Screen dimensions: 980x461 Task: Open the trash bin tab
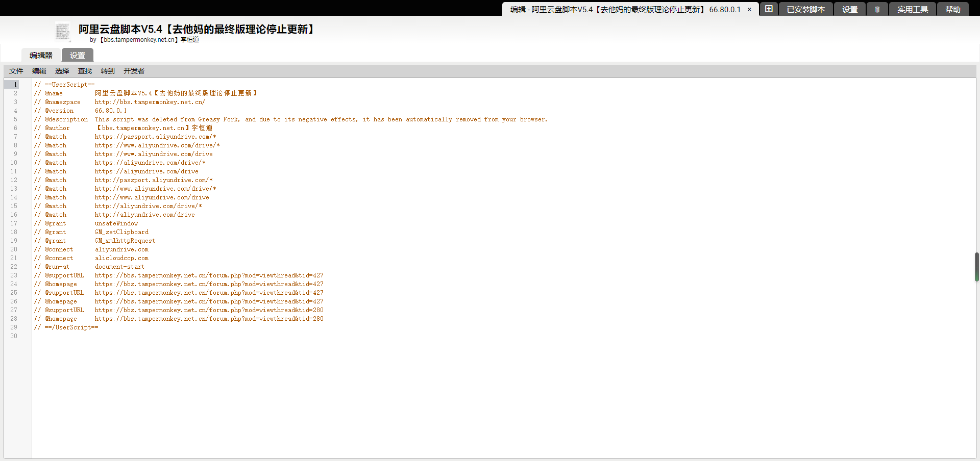[x=877, y=9]
